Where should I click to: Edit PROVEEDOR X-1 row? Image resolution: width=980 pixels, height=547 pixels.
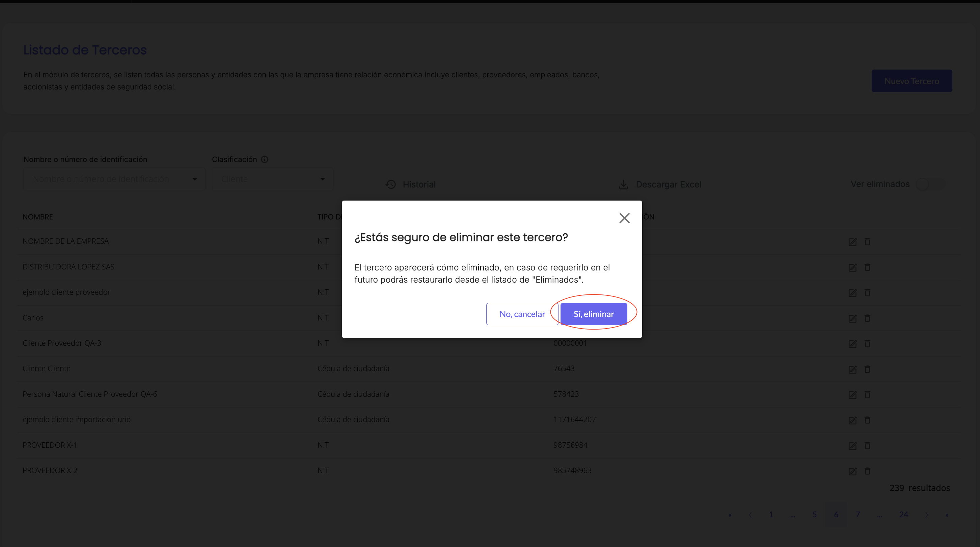(852, 446)
